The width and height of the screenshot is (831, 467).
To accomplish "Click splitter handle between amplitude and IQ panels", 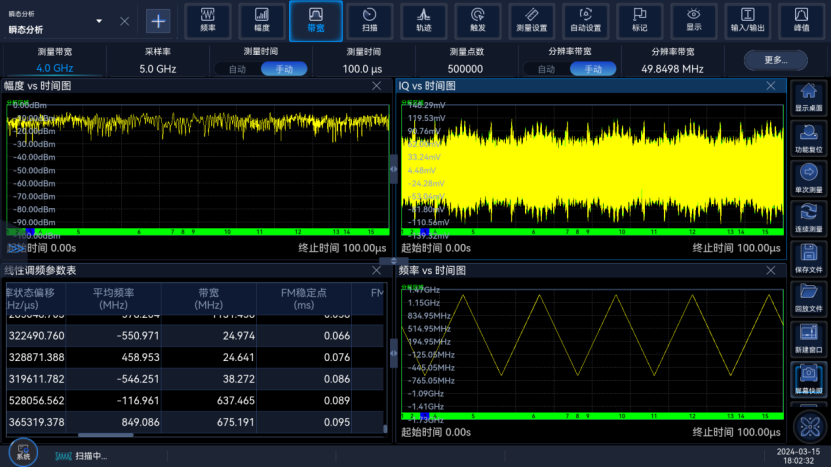I will tap(394, 171).
